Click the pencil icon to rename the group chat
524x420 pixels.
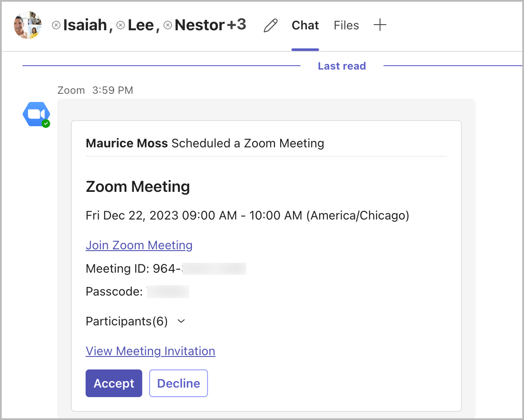pyautogui.click(x=270, y=25)
